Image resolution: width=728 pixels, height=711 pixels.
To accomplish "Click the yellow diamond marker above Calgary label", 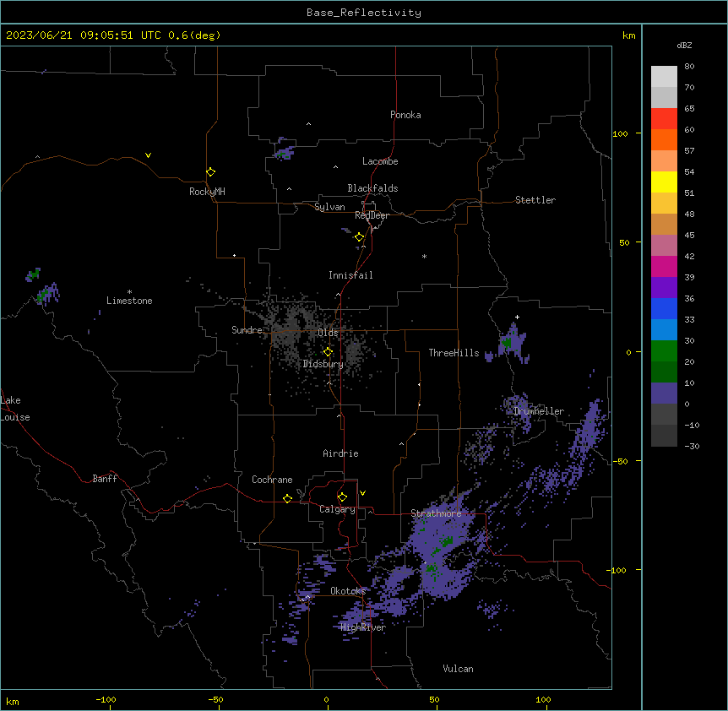I will pos(342,497).
